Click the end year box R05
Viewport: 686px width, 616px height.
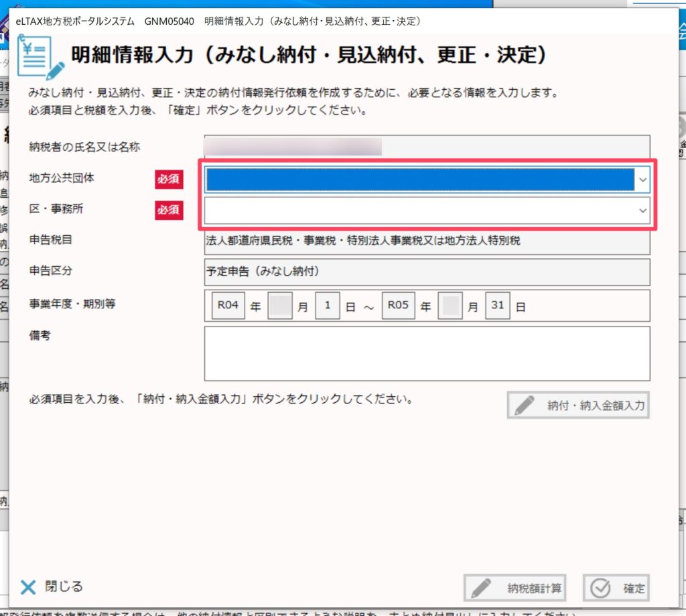[x=399, y=305]
